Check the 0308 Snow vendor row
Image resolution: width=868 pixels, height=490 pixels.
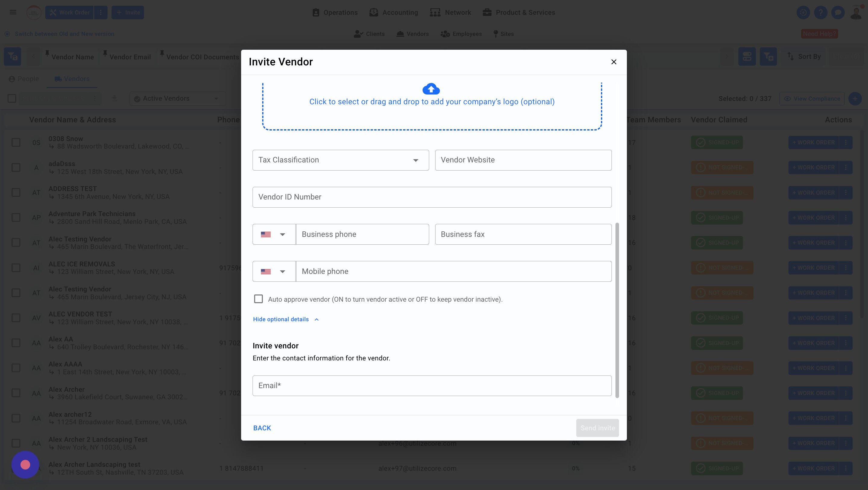click(16, 143)
